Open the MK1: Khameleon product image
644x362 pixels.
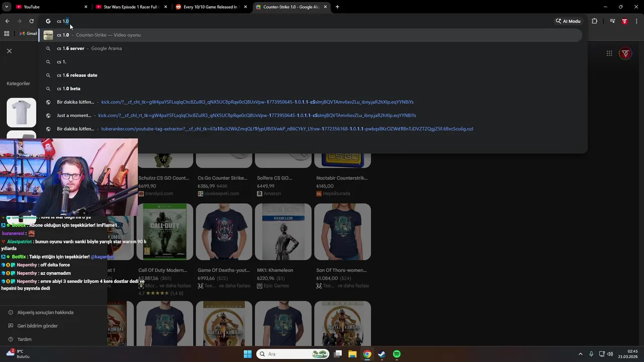[283, 232]
